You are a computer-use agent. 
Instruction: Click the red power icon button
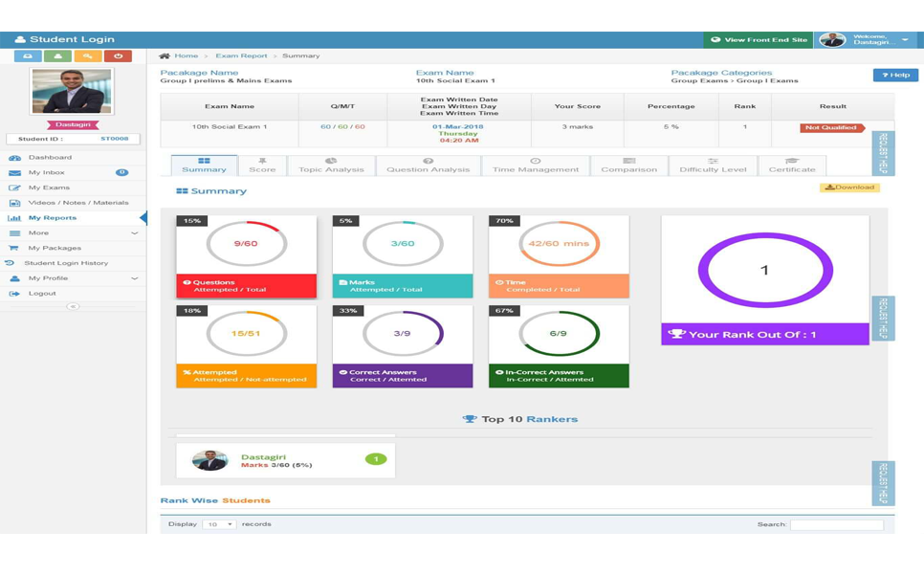(x=118, y=56)
